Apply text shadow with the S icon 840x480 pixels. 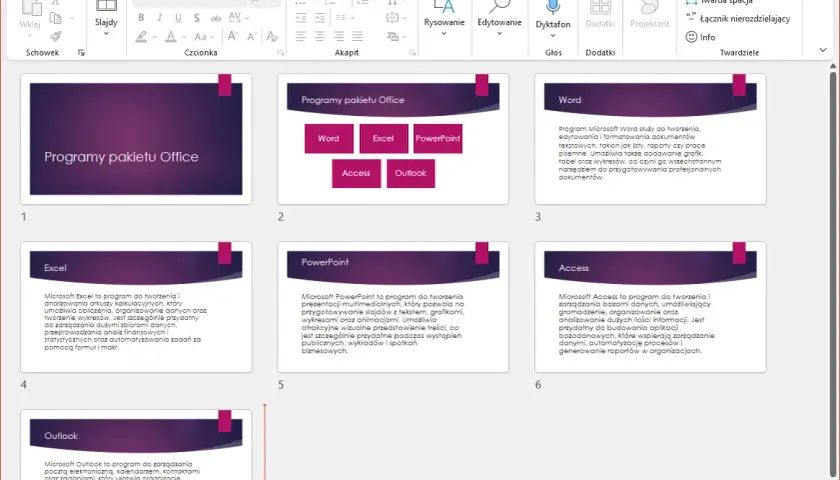click(x=197, y=18)
